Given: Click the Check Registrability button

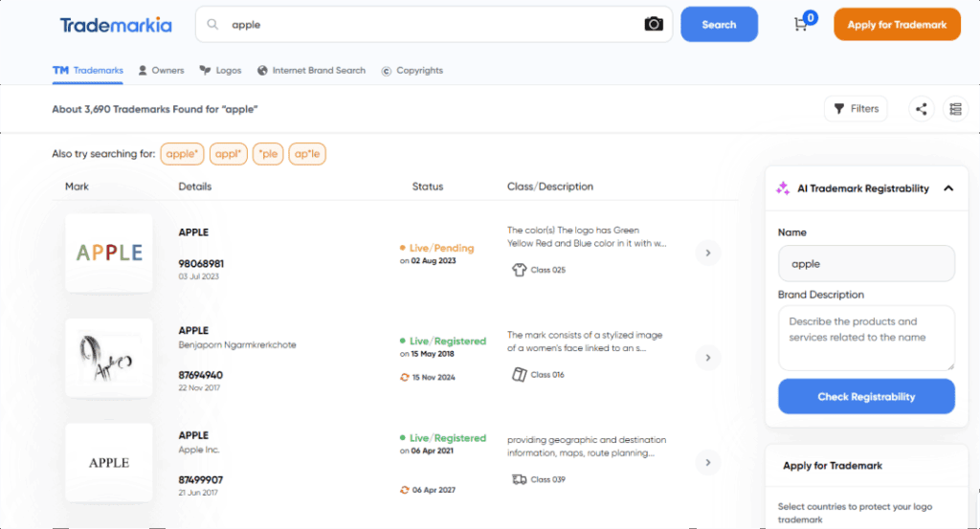Looking at the screenshot, I should pos(866,397).
